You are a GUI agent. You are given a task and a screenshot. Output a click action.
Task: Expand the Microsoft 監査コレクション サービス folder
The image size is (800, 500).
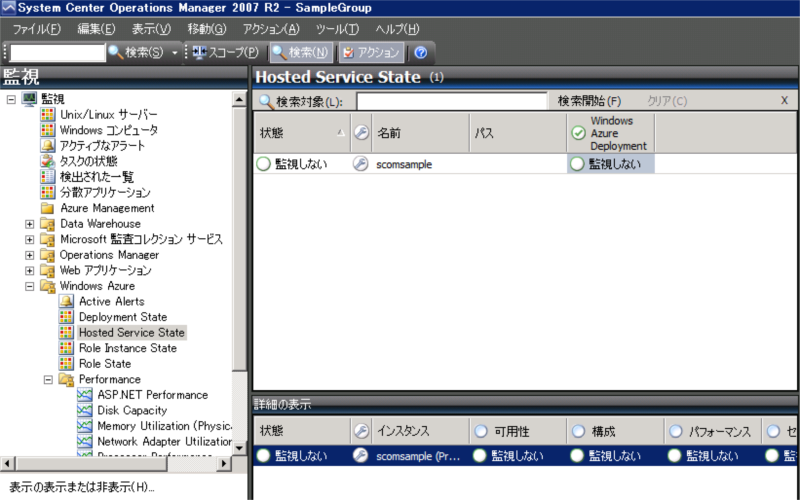tap(30, 239)
